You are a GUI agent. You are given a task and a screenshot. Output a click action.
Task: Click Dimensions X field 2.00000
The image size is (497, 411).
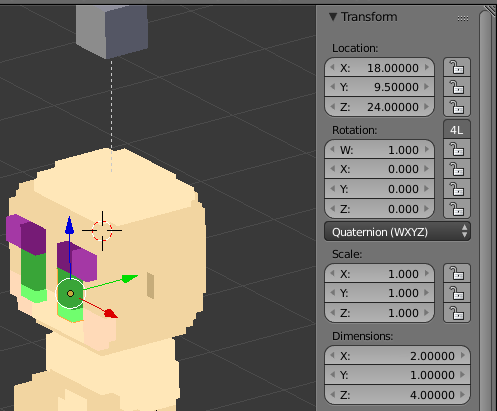(397, 356)
